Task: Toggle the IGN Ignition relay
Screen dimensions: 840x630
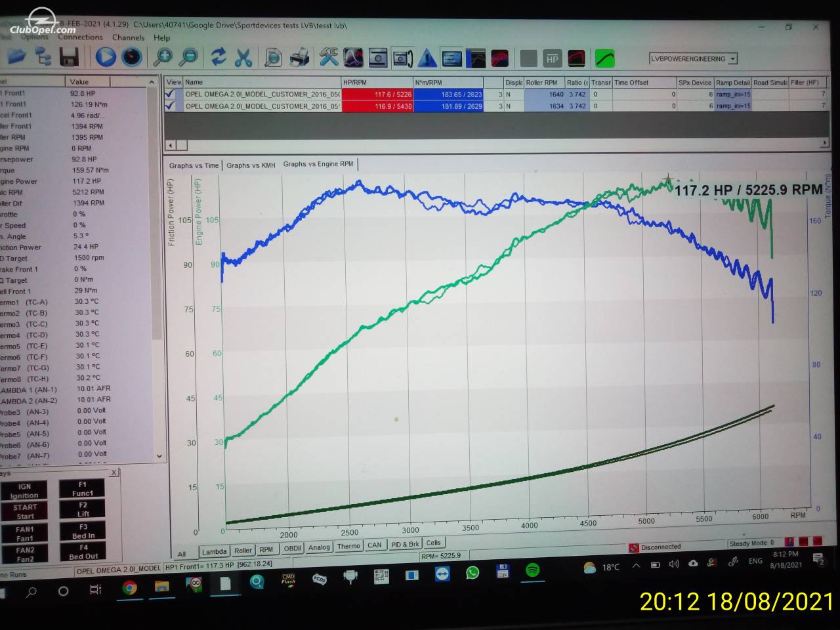Action: click(x=24, y=491)
